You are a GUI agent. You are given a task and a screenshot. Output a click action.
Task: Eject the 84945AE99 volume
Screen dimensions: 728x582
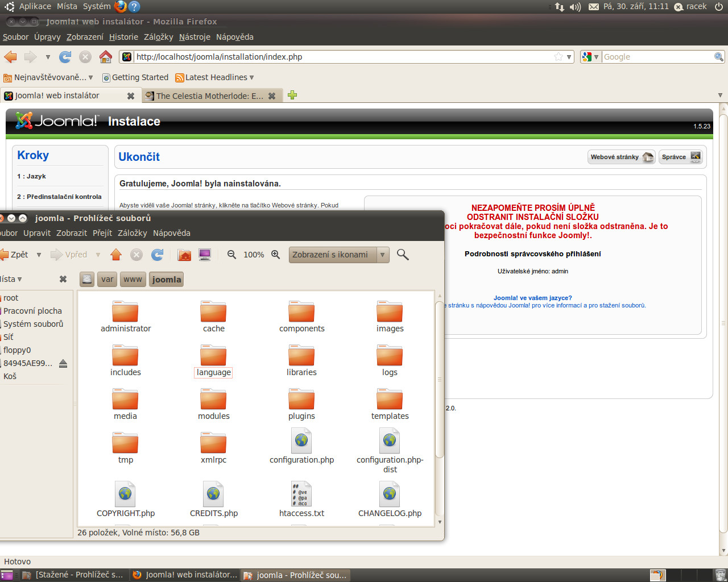(63, 363)
